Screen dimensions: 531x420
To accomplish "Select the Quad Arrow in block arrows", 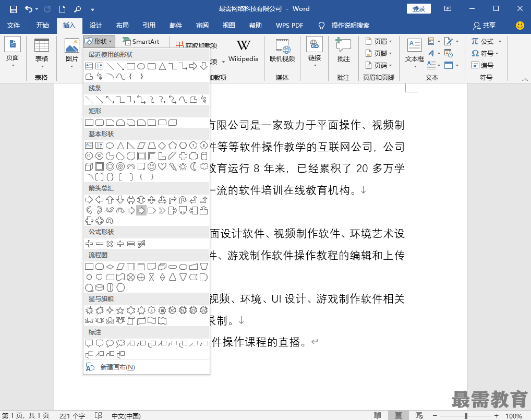I will coord(152,200).
